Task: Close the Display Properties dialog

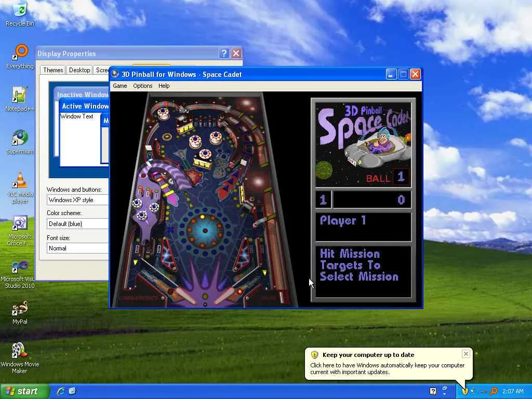Action: click(x=236, y=54)
